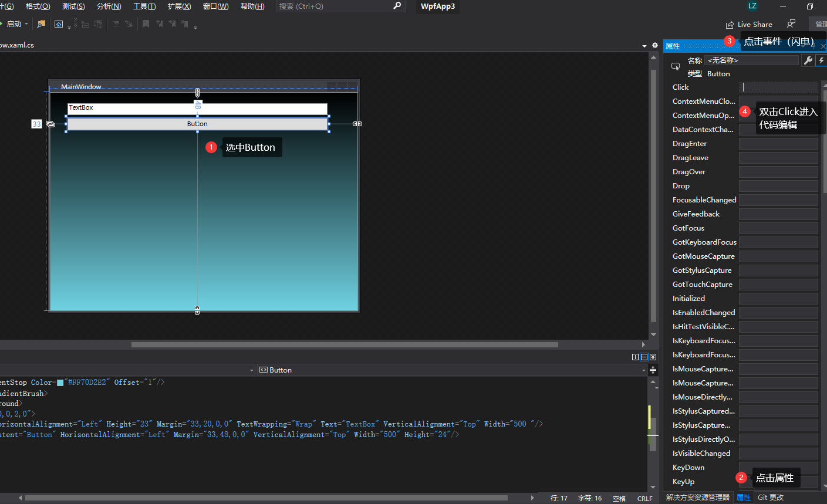The width and height of the screenshot is (827, 504).
Task: Click the 字符: 16 status indicator
Action: click(590, 498)
